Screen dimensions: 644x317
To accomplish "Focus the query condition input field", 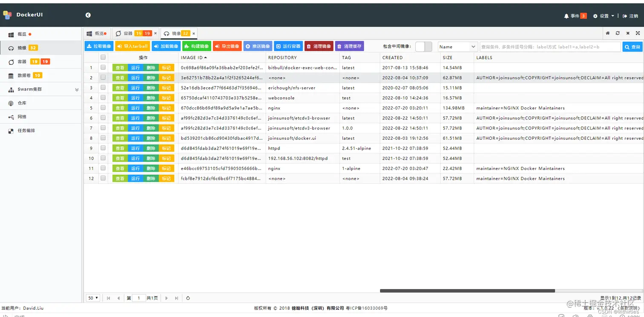I will pos(550,47).
